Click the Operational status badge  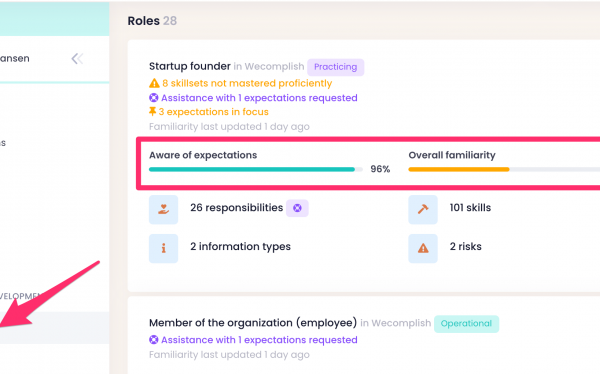(466, 324)
